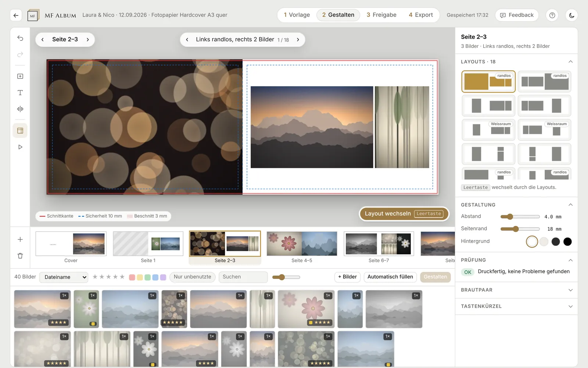Go to the 4 Export step
588x368 pixels.
coord(421,15)
